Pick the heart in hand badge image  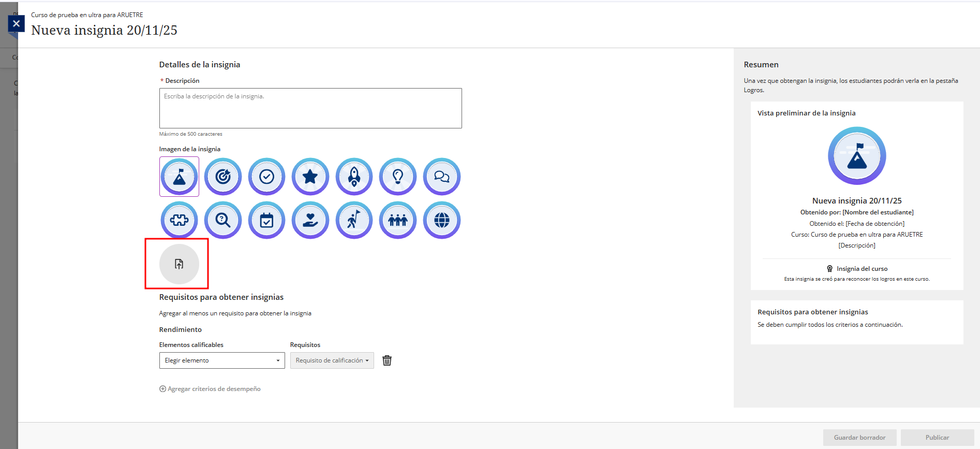(310, 220)
